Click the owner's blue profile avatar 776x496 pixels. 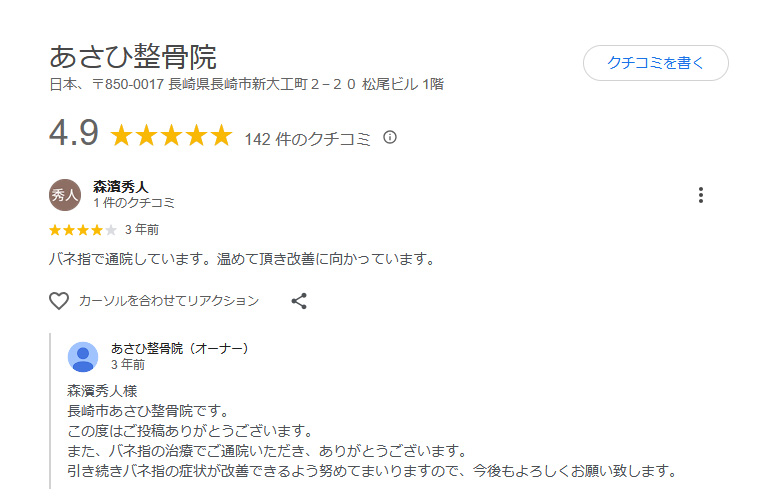pyautogui.click(x=83, y=357)
